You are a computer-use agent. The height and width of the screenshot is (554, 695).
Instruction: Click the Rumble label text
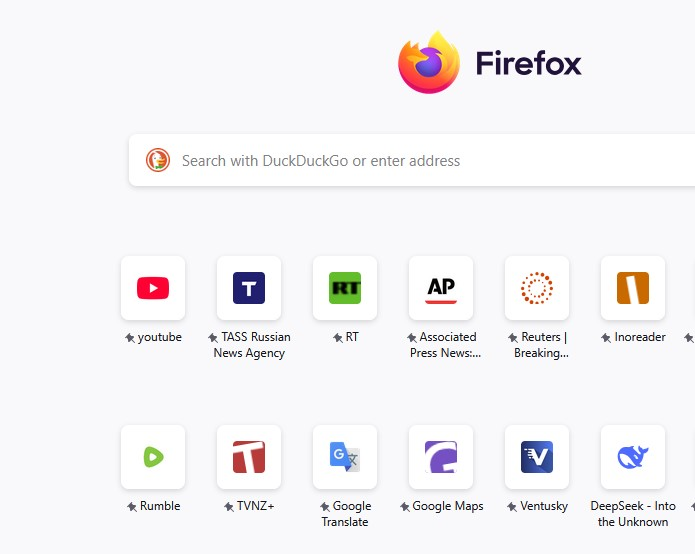(160, 506)
